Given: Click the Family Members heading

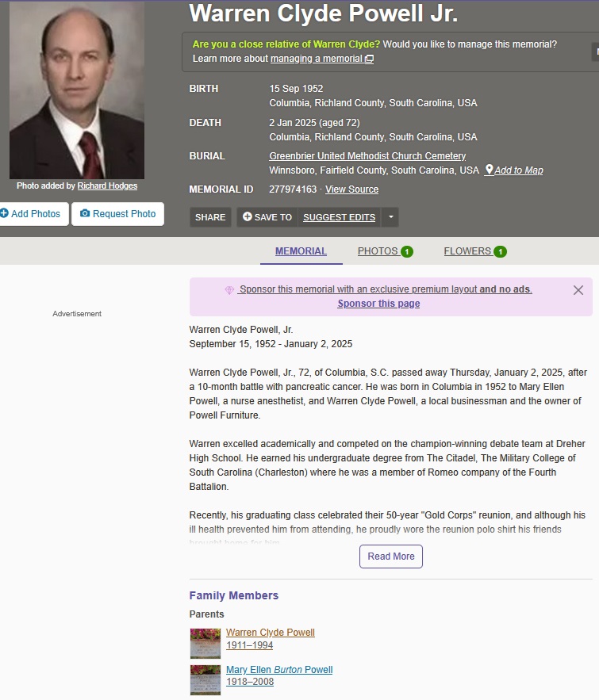Looking at the screenshot, I should pos(233,595).
